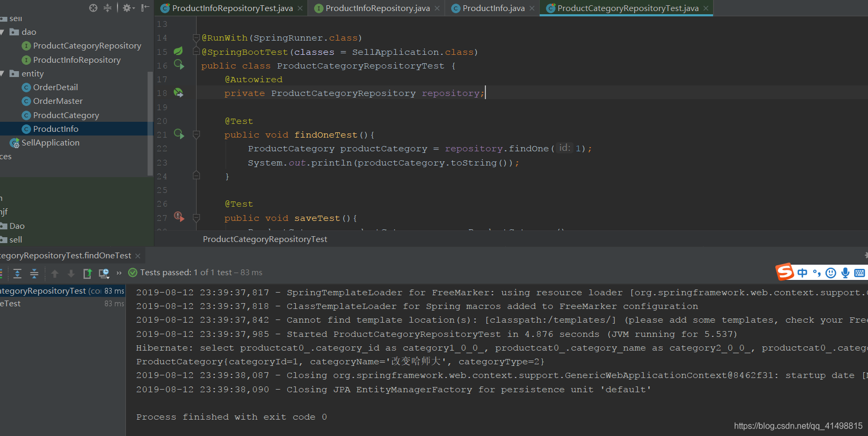
Task: Collapse all in project panel toolbar
Action: pos(108,8)
